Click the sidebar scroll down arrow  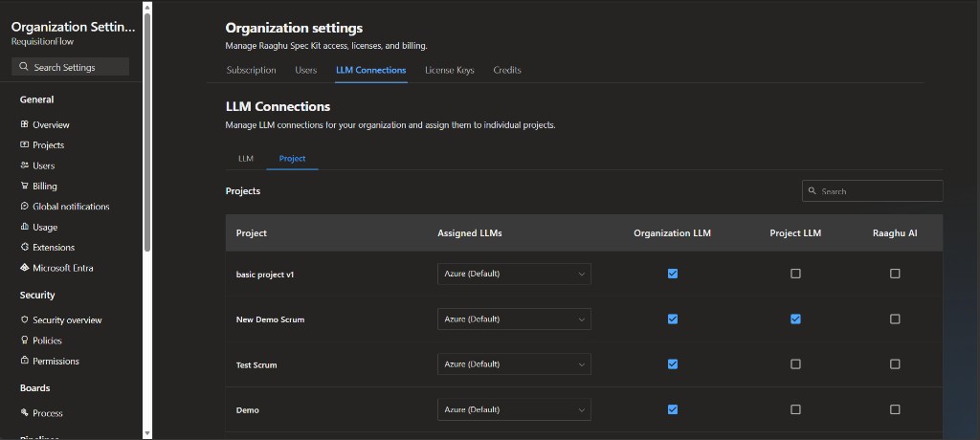tap(147, 432)
